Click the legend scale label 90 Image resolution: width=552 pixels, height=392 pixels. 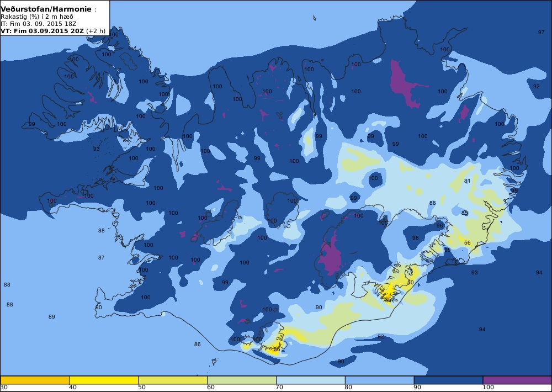pyautogui.click(x=417, y=388)
